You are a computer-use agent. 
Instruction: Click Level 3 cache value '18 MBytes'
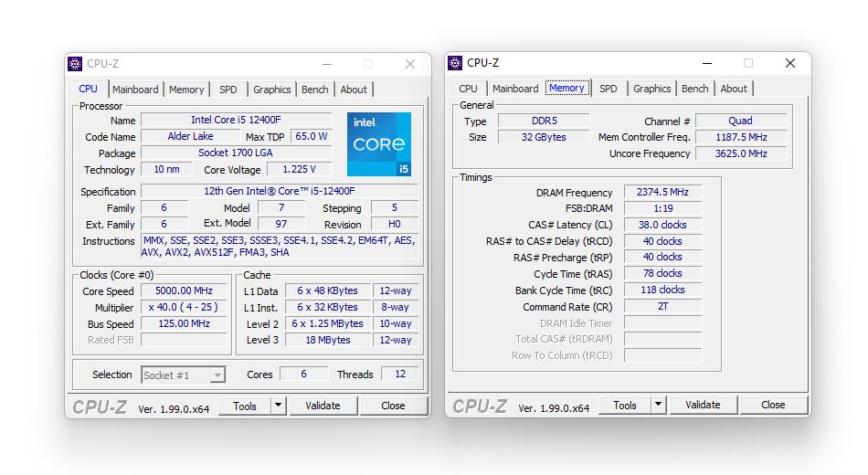click(x=328, y=340)
